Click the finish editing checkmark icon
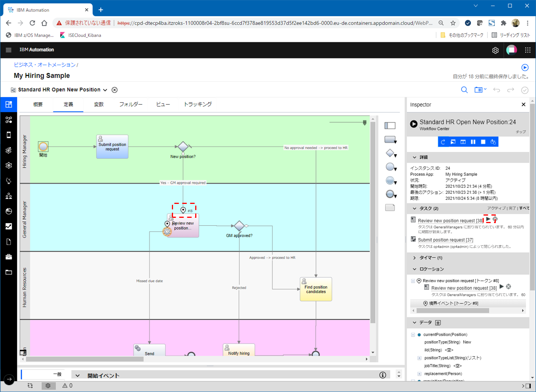The width and height of the screenshot is (536, 392). (525, 90)
